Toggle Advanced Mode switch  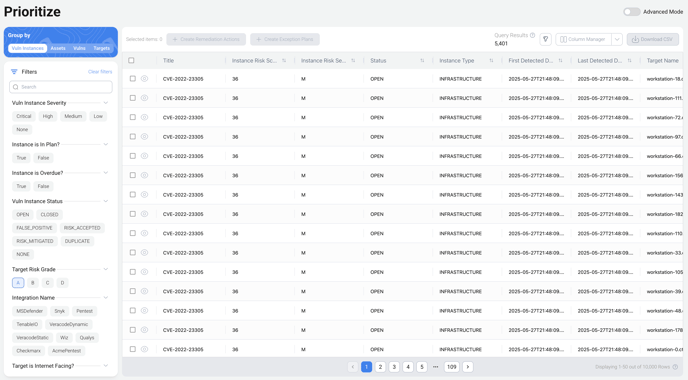coord(632,12)
